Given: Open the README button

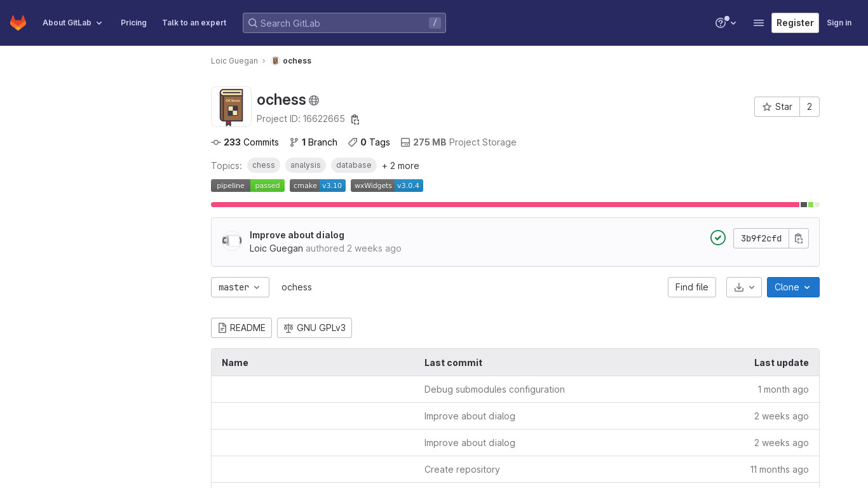Looking at the screenshot, I should pyautogui.click(x=241, y=328).
